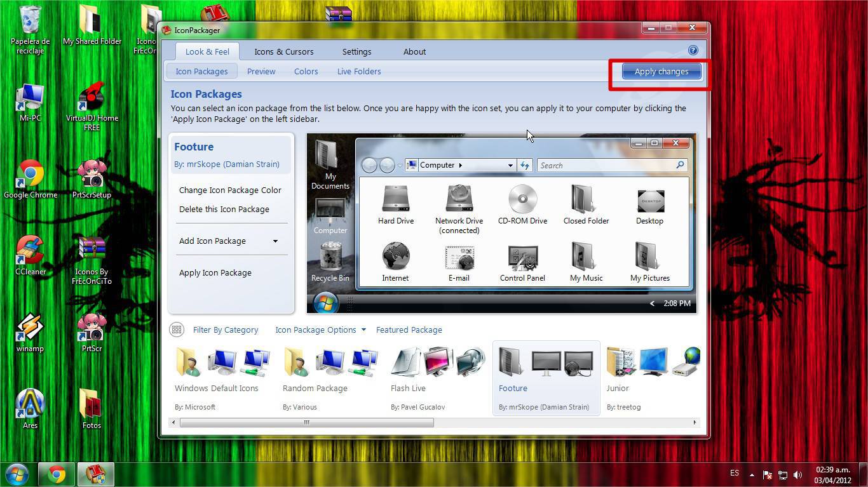
Task: Open the Fotos folder on the desktop
Action: [x=92, y=405]
